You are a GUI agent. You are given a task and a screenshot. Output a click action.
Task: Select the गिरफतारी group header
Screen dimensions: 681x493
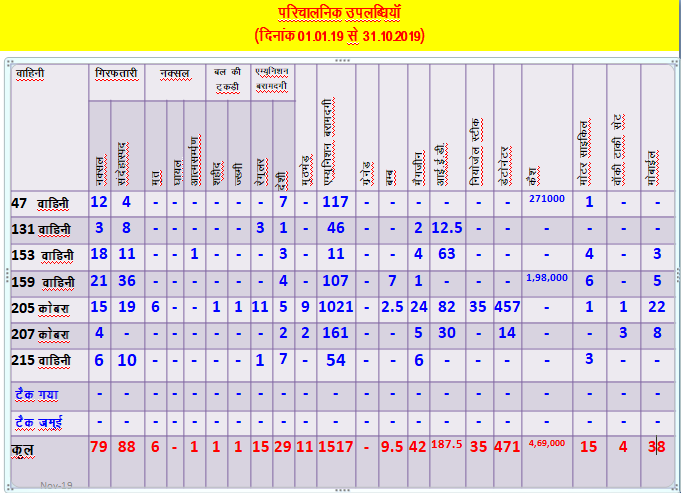pos(116,73)
